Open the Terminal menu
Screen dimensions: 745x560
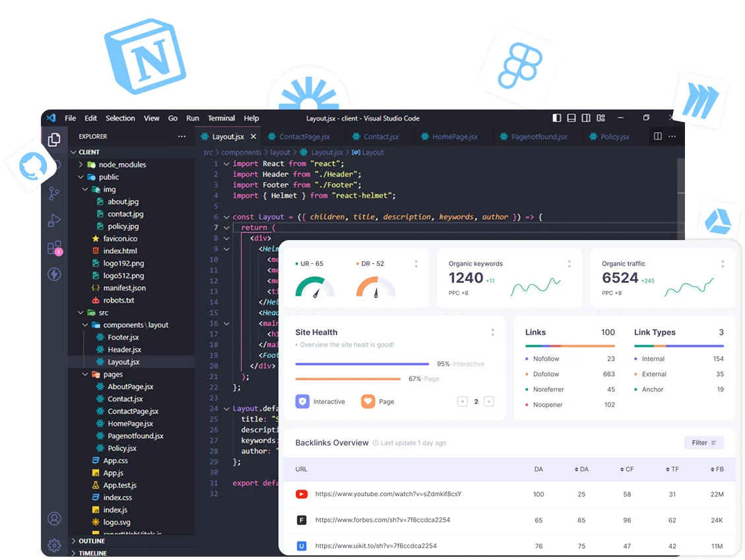tap(221, 118)
